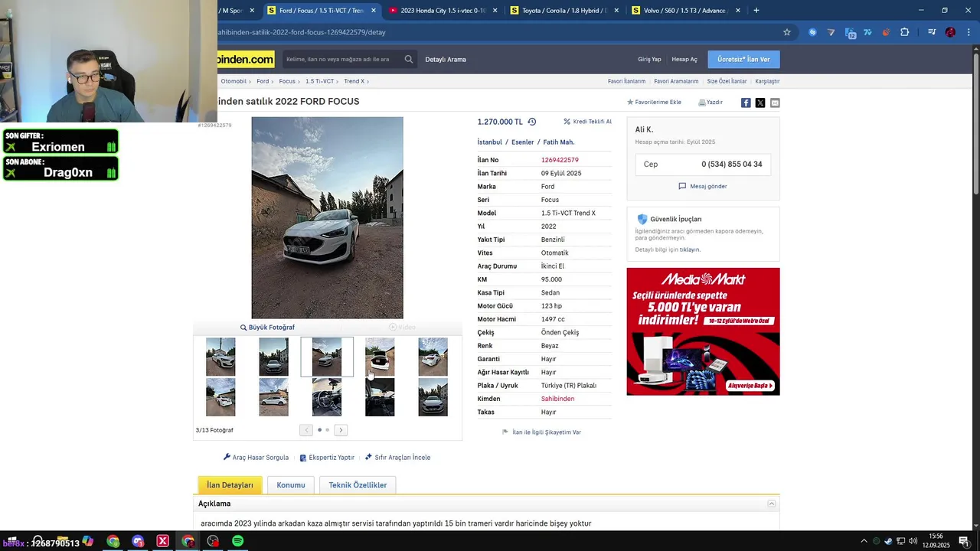Show hidden tray icons chevron
The width and height of the screenshot is (980, 551).
pyautogui.click(x=864, y=541)
